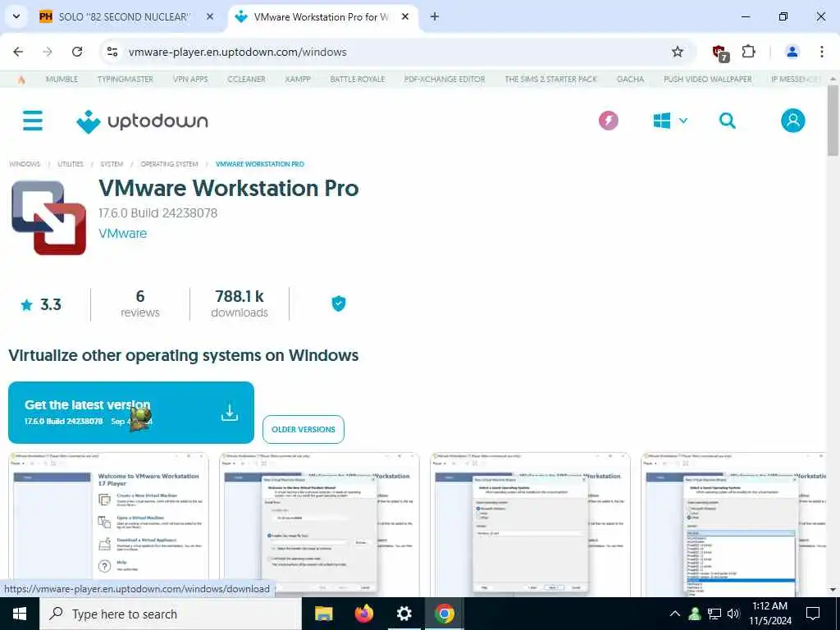The height and width of the screenshot is (630, 840).
Task: Open the tab search dropdown arrow
Action: (x=16, y=16)
